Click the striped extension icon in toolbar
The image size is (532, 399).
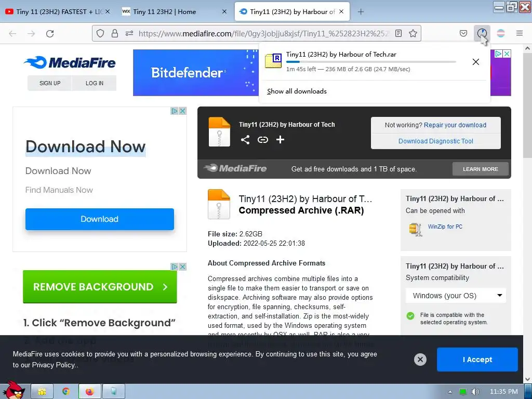pos(501,33)
